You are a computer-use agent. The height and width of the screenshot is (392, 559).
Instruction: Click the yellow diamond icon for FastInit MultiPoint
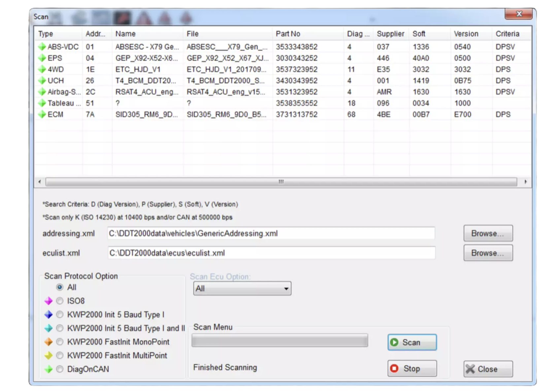click(x=49, y=355)
